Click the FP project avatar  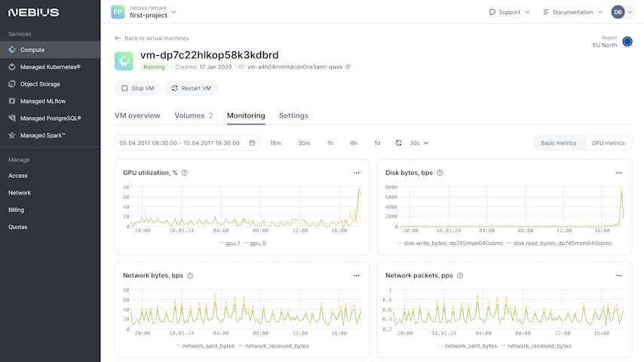point(118,12)
